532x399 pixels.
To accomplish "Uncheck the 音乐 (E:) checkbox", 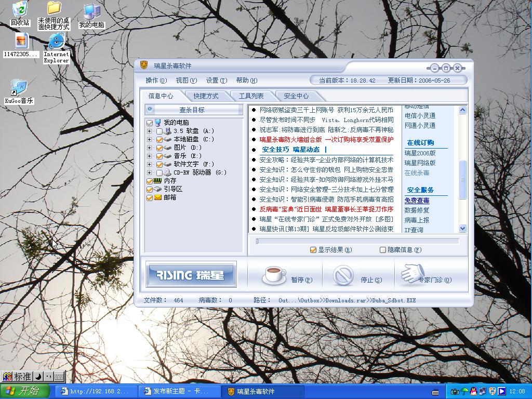I will (159, 156).
